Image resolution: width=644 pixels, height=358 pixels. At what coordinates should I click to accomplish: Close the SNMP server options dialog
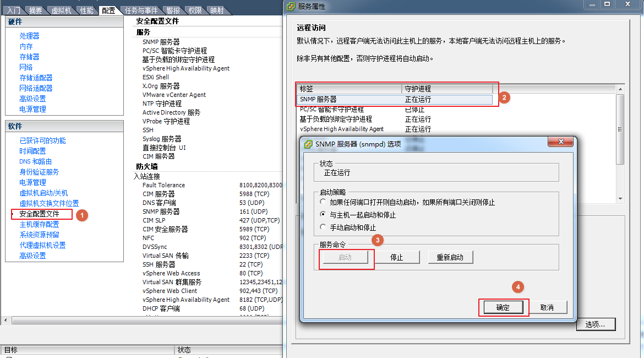click(x=561, y=142)
